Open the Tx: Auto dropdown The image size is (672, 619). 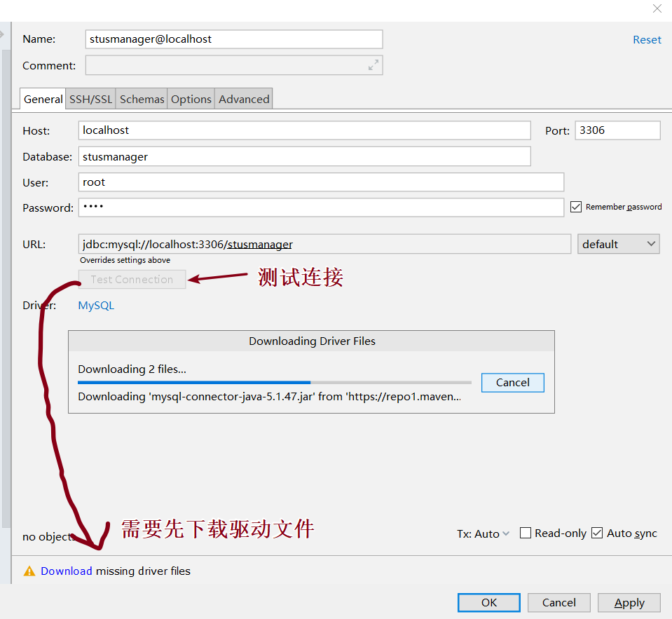pyautogui.click(x=483, y=533)
